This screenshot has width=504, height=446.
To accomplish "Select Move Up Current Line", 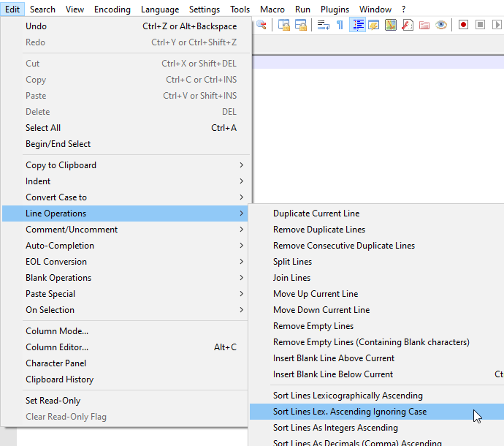I will pos(377,294).
